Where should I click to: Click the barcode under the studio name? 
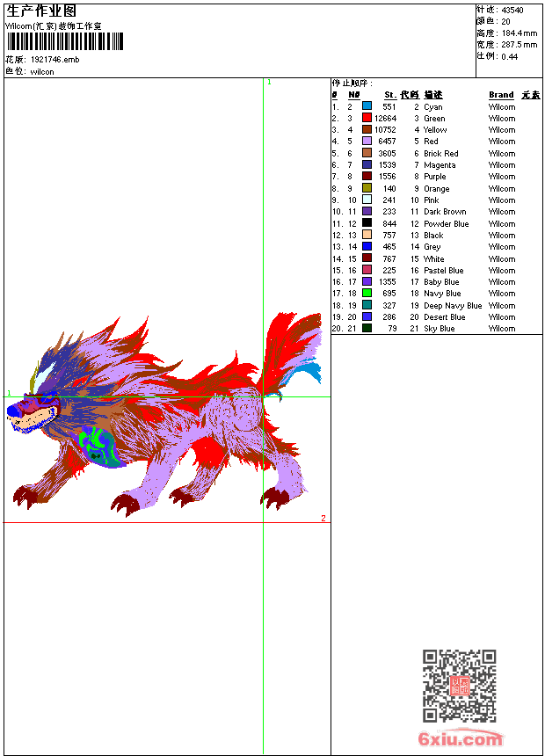coord(65,41)
